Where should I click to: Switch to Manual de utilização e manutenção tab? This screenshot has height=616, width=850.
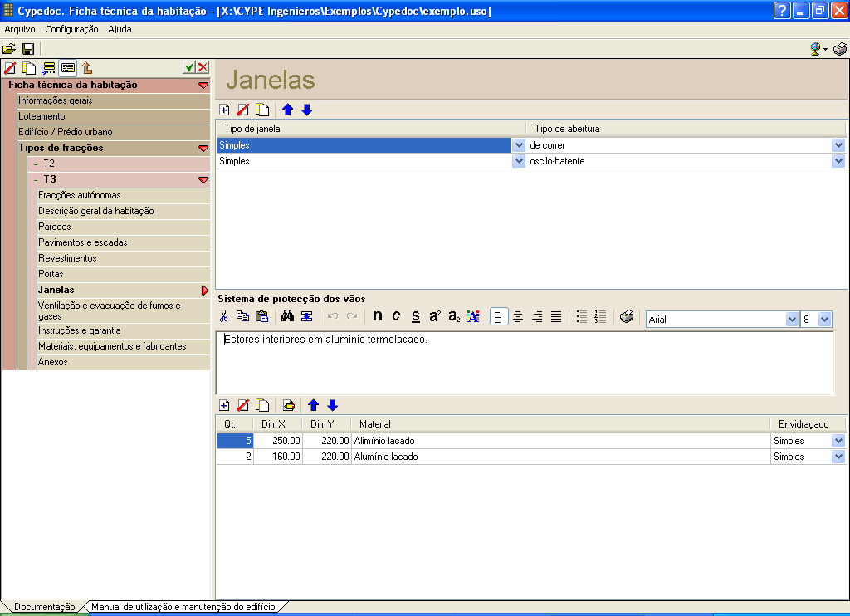(183, 607)
